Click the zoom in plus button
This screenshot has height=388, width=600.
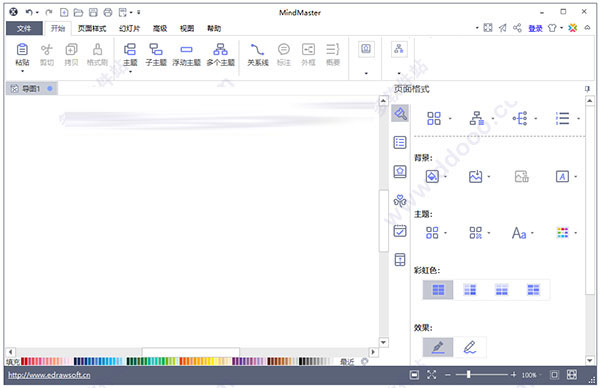[513, 375]
